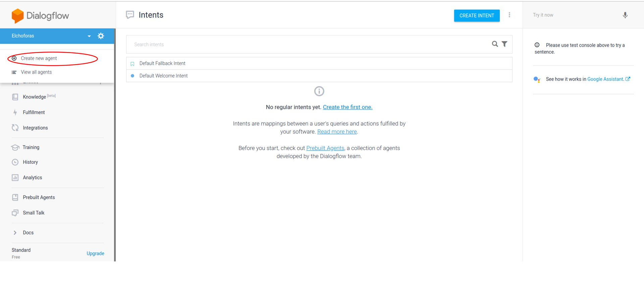Open Fulfillment page
The height and width of the screenshot is (303, 644).
click(x=34, y=113)
